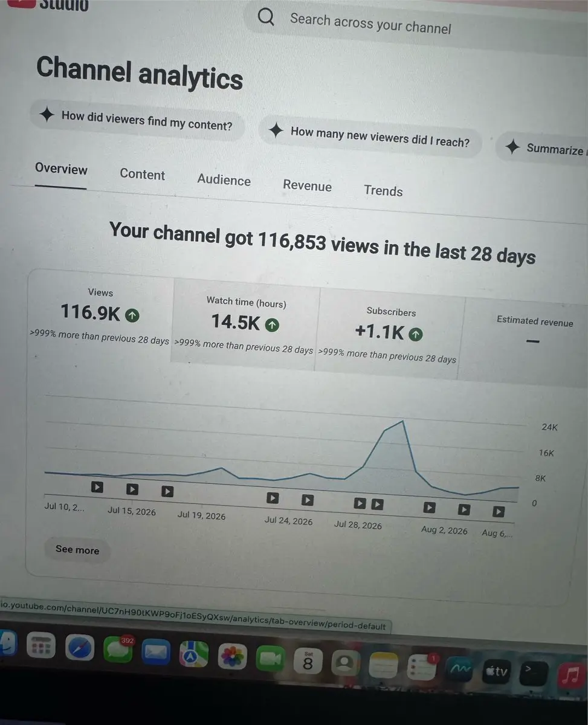
Task: Open Safari from the dock
Action: click(80, 649)
